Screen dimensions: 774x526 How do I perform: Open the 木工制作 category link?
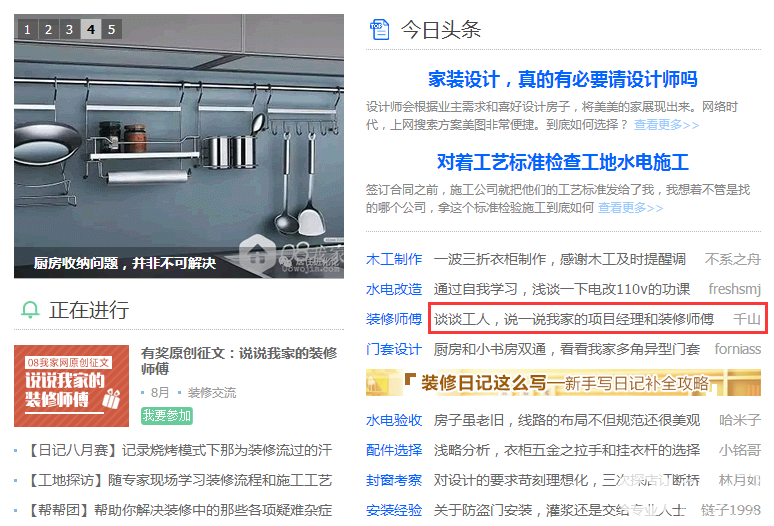point(394,259)
